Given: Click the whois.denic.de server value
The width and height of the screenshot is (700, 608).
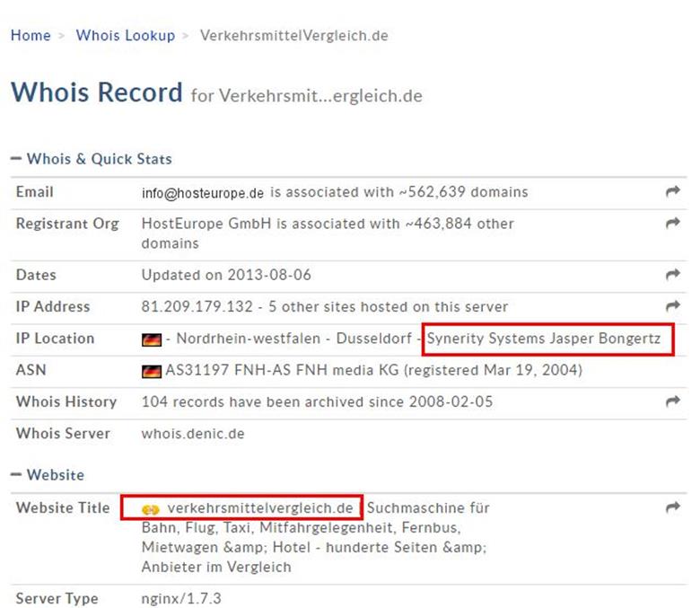Looking at the screenshot, I should coord(193,433).
